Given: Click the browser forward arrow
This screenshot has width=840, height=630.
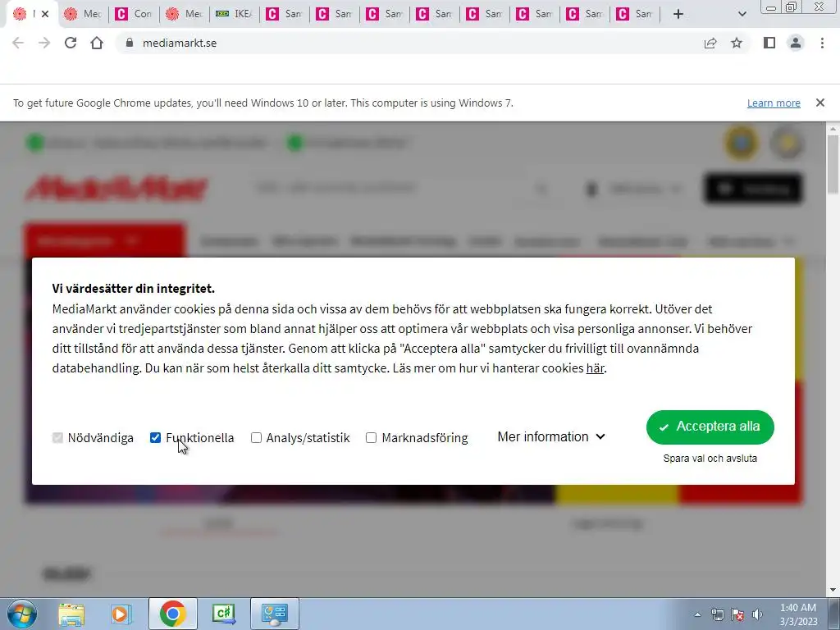Looking at the screenshot, I should pyautogui.click(x=44, y=43).
